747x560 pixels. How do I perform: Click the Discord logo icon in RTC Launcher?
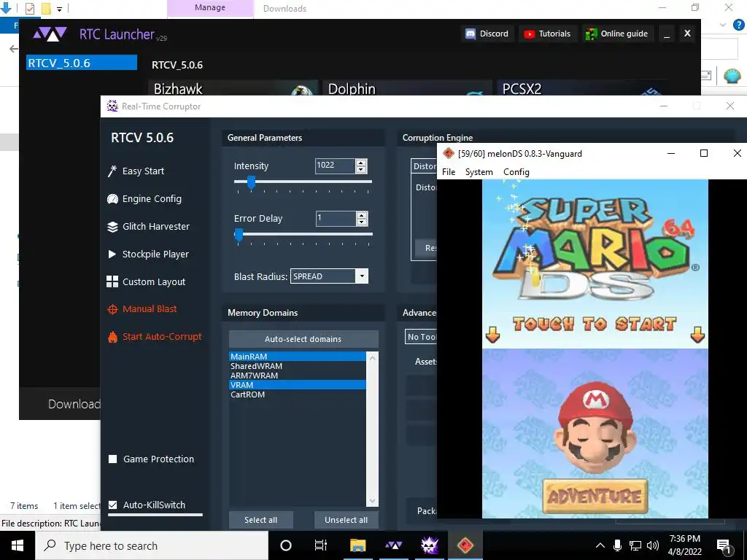coord(471,34)
